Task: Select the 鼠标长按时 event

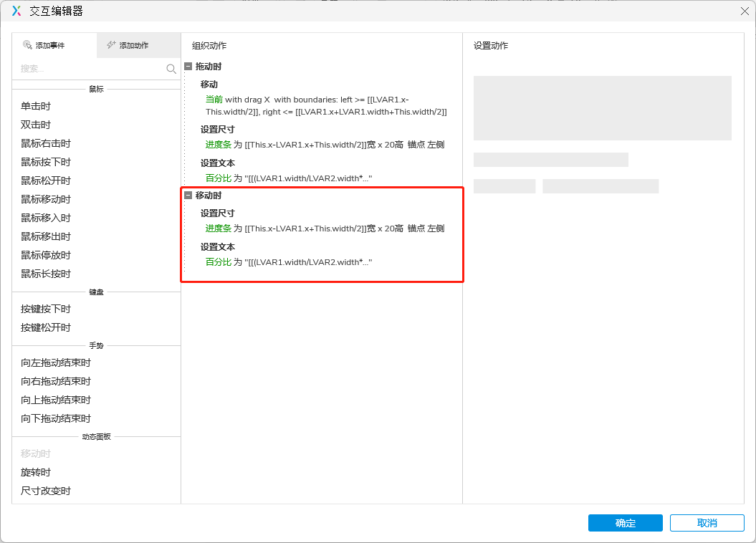Action: coord(46,274)
